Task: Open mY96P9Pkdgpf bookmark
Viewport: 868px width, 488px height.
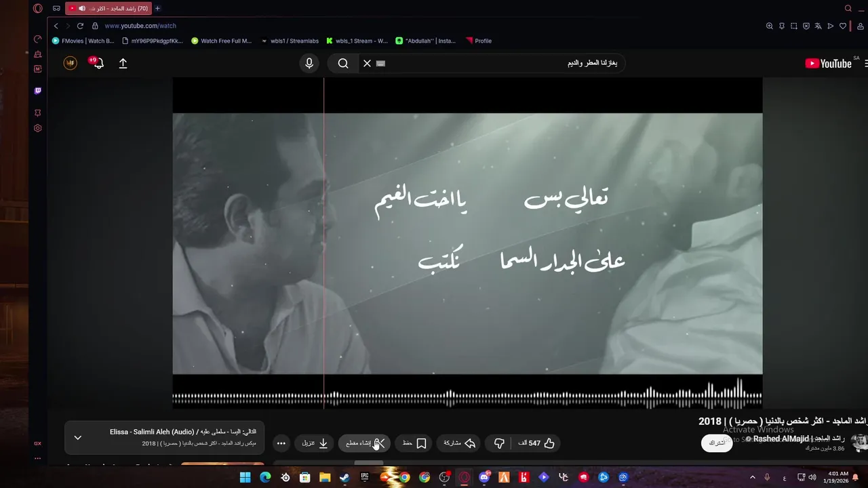Action: (x=153, y=41)
